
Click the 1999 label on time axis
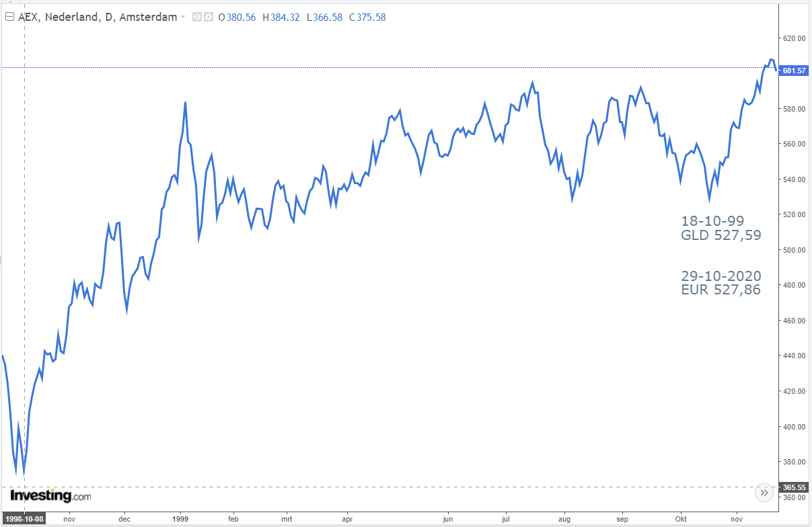click(x=180, y=519)
